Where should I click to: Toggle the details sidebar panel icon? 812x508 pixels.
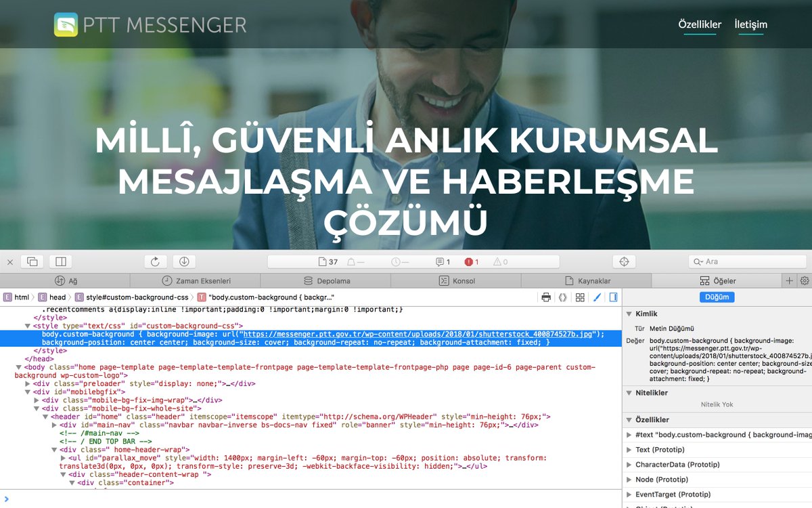click(x=613, y=297)
